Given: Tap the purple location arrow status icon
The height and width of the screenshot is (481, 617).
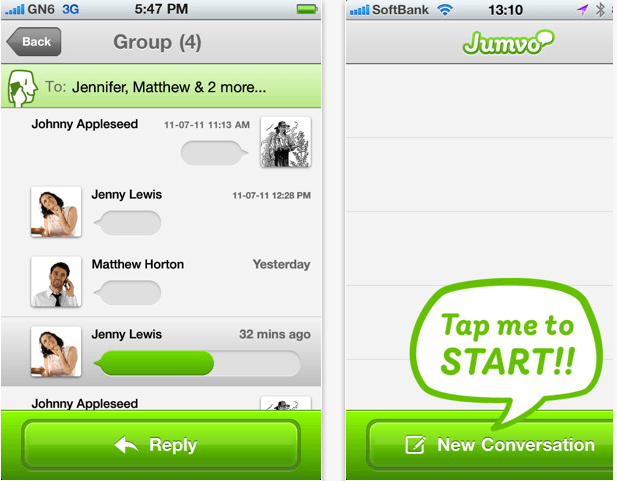Looking at the screenshot, I should (583, 9).
